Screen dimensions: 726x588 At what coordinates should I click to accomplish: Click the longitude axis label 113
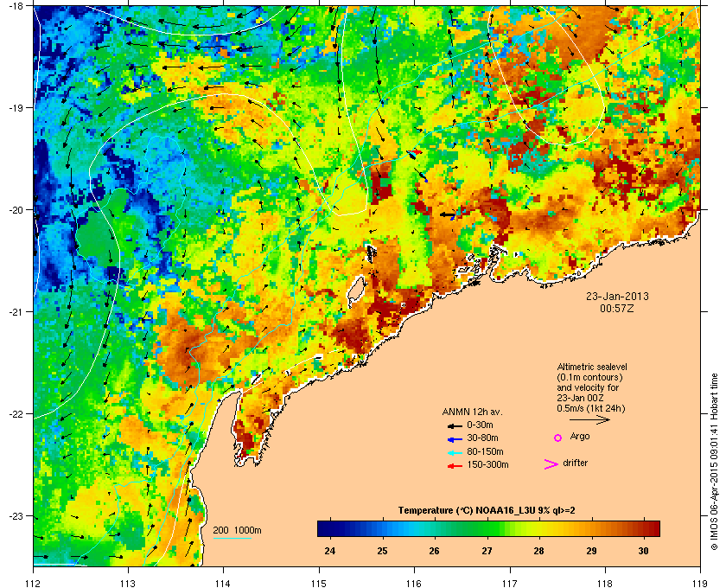128,583
